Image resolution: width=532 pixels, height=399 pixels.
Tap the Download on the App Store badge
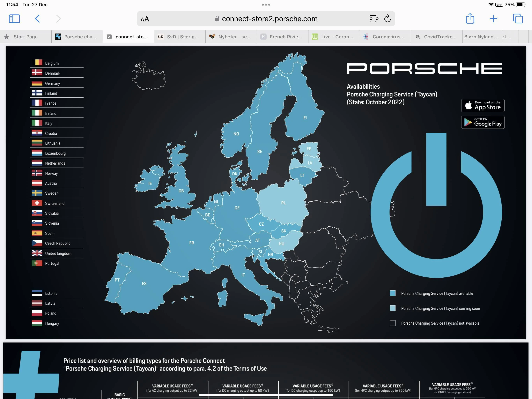coord(483,105)
